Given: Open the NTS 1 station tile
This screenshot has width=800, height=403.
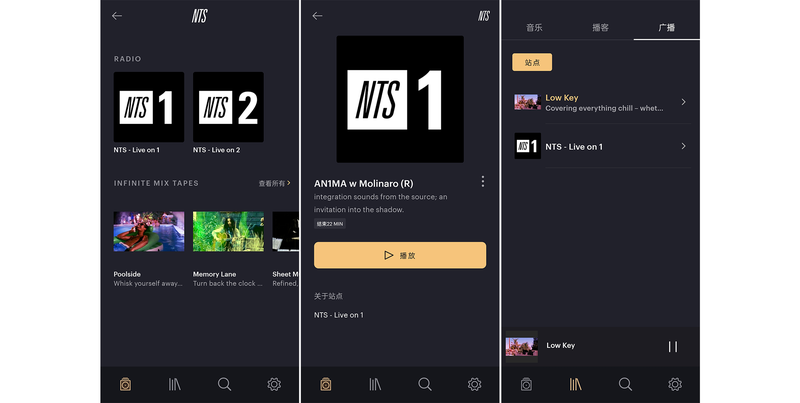Looking at the screenshot, I should click(x=148, y=107).
